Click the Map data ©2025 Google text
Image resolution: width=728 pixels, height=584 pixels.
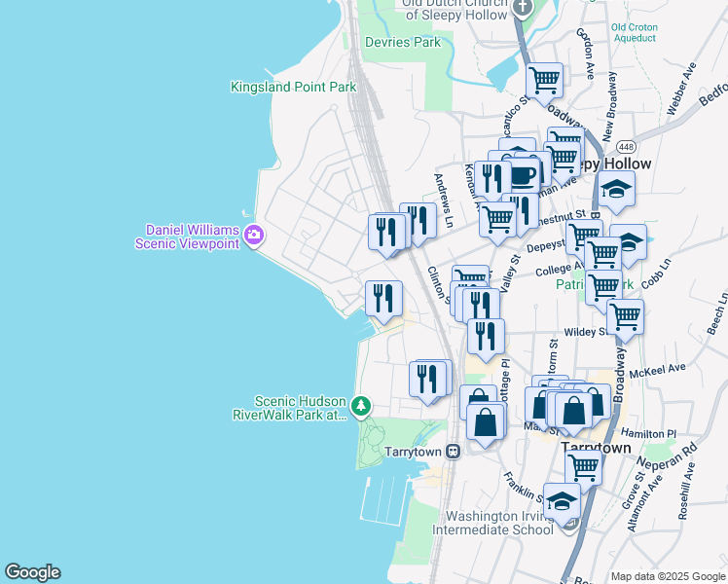point(667,575)
